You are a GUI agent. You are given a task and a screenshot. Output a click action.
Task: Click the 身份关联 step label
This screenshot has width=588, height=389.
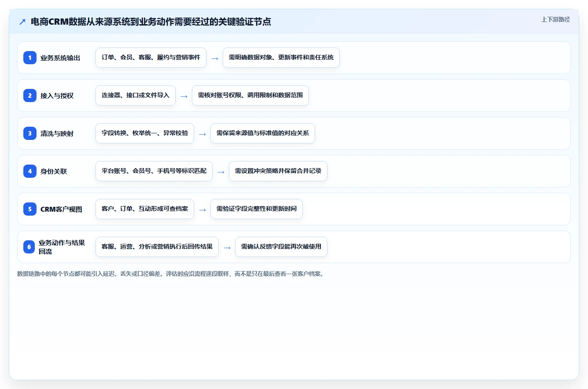(x=54, y=171)
